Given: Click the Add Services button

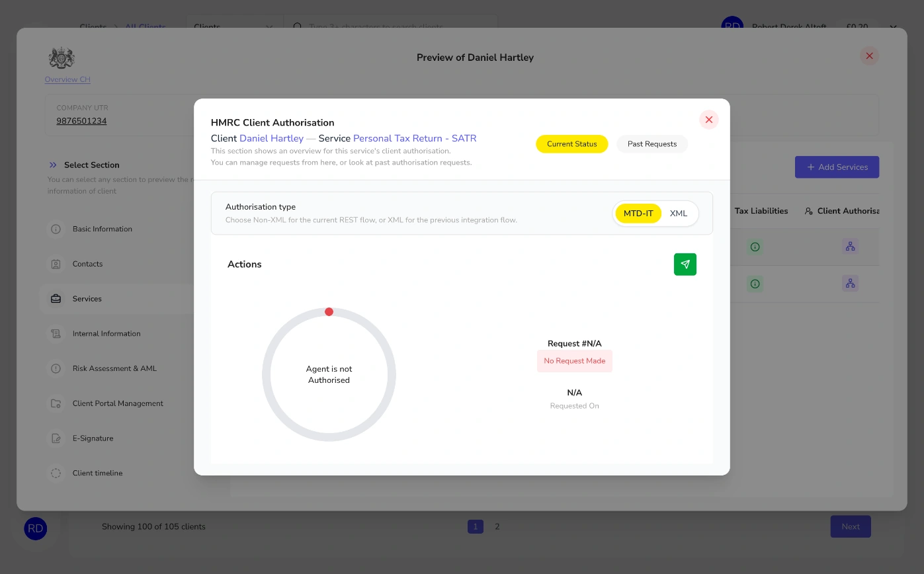Looking at the screenshot, I should click(837, 167).
